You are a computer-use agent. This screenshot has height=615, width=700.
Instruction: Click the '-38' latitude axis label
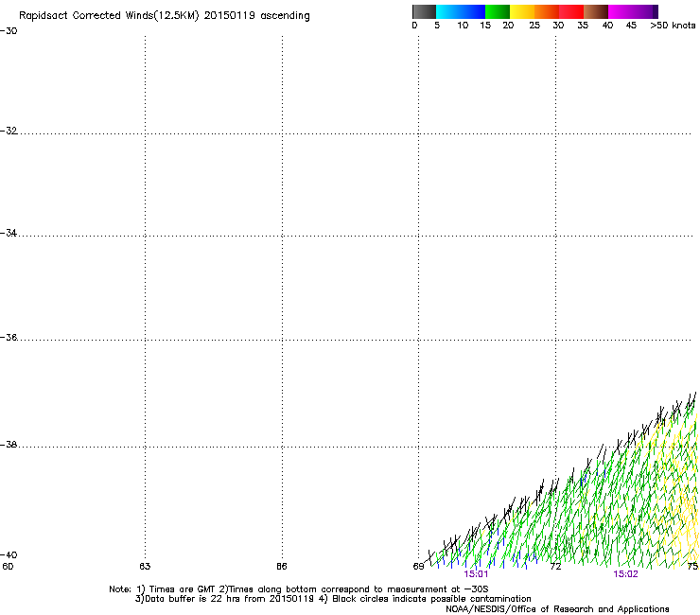coord(9,445)
